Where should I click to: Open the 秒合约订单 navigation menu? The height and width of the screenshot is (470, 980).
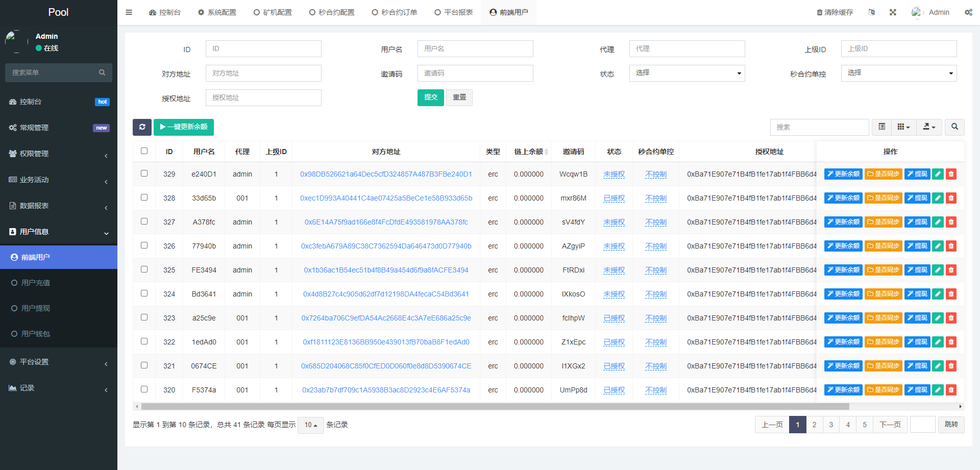(x=395, y=12)
